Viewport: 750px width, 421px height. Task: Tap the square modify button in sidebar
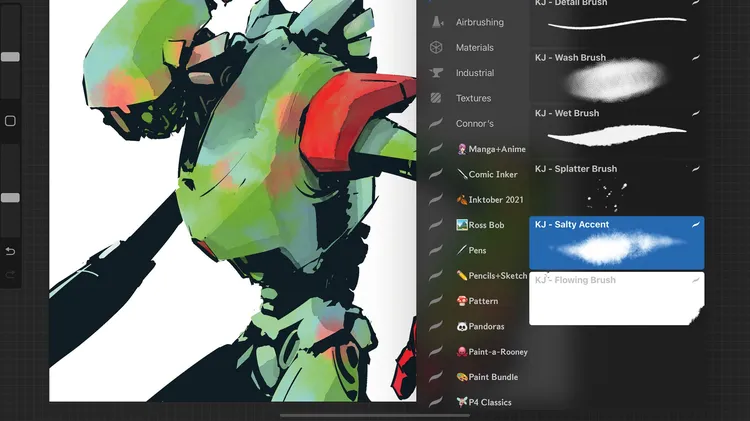tap(10, 121)
